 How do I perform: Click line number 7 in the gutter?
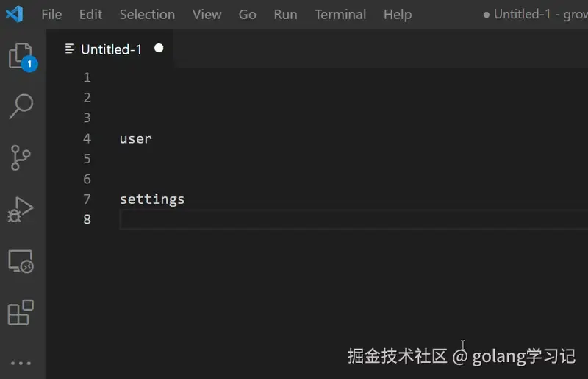[87, 199]
